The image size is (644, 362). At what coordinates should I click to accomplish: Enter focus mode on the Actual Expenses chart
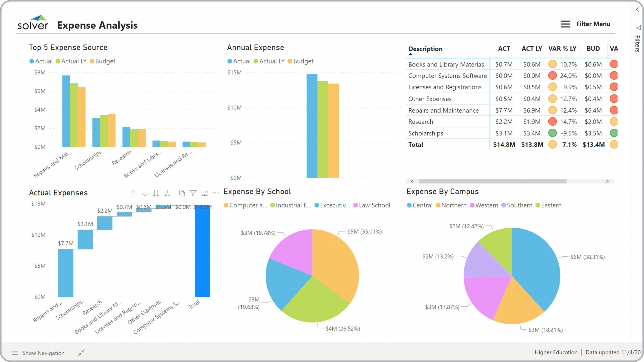[x=204, y=193]
